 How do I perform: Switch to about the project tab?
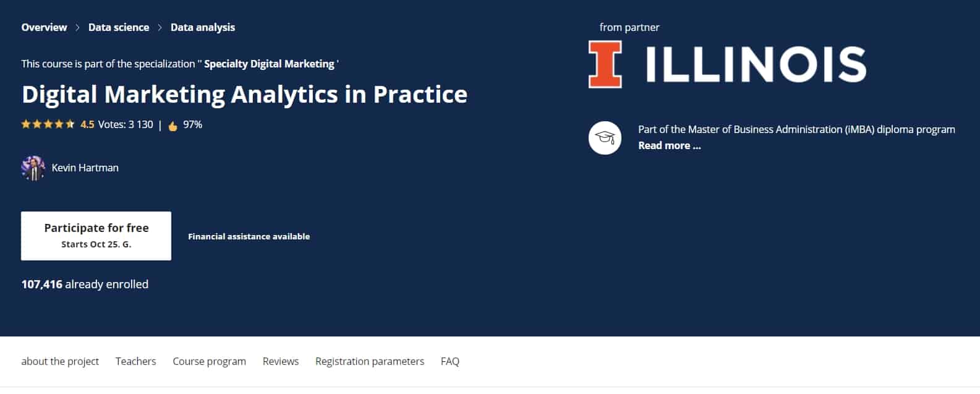(x=60, y=361)
